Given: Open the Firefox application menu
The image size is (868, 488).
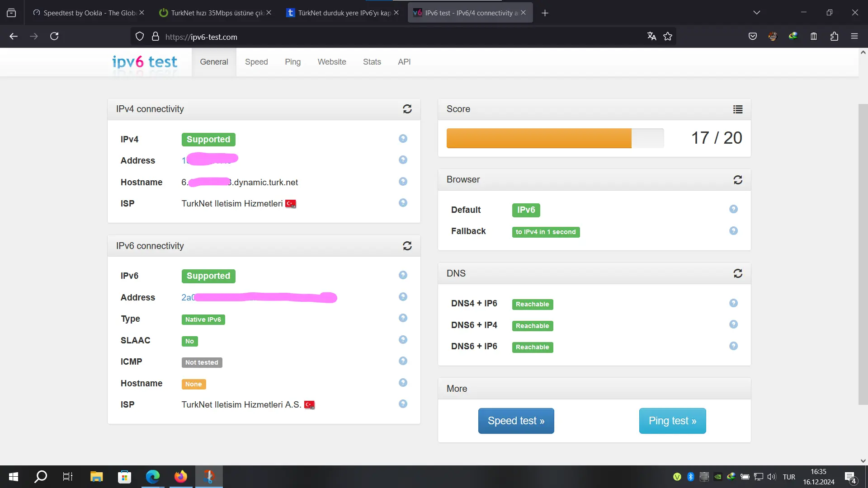Looking at the screenshot, I should point(854,36).
